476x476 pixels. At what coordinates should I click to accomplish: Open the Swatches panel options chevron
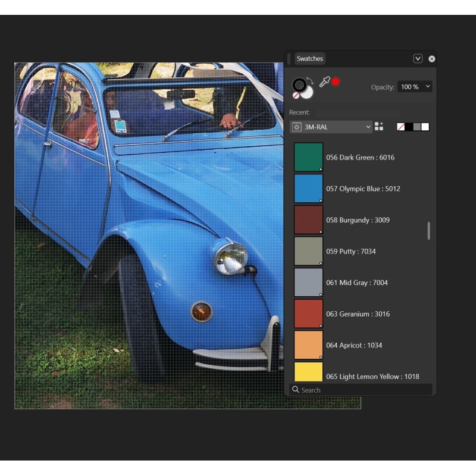point(418,59)
